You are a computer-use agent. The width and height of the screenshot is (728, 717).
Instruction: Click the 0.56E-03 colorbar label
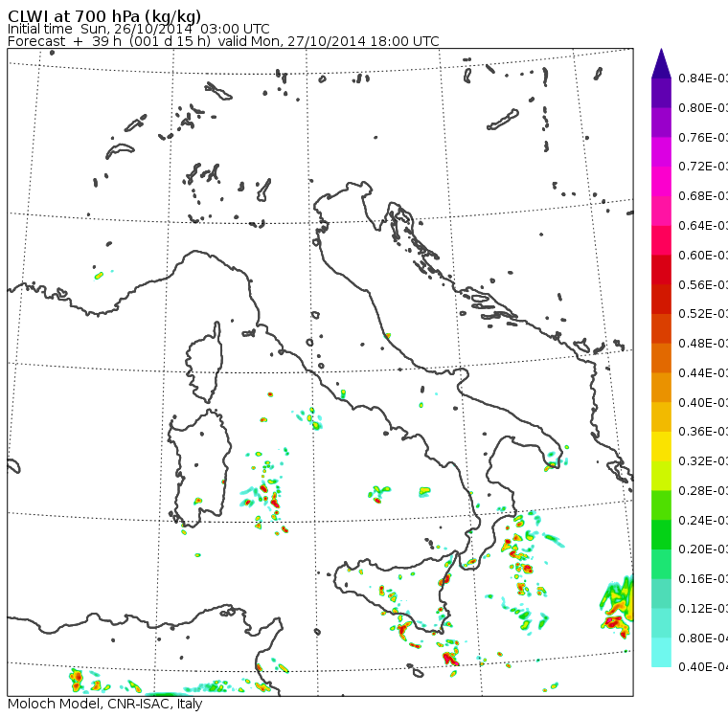click(x=703, y=284)
